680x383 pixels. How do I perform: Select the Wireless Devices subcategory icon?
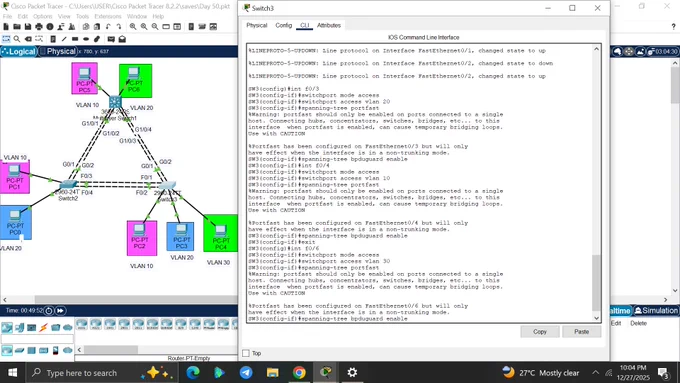(43, 350)
